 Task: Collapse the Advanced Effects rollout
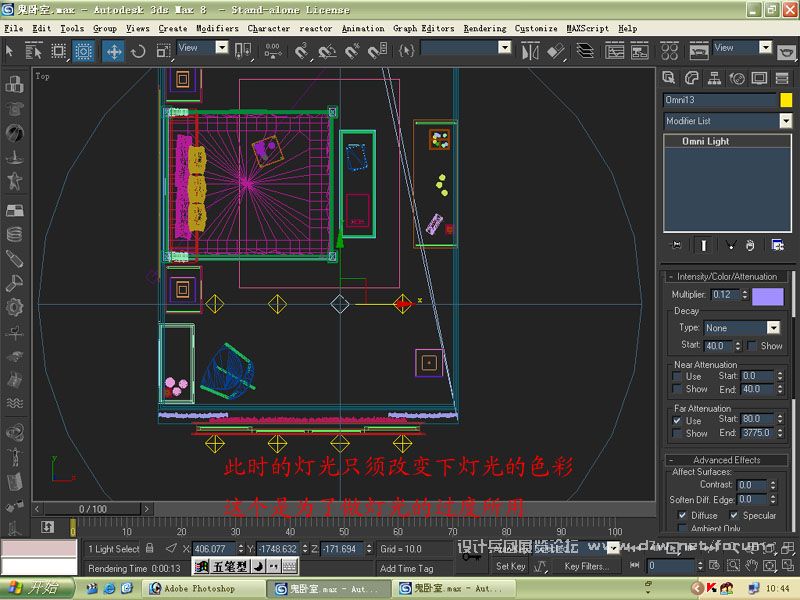click(x=726, y=460)
